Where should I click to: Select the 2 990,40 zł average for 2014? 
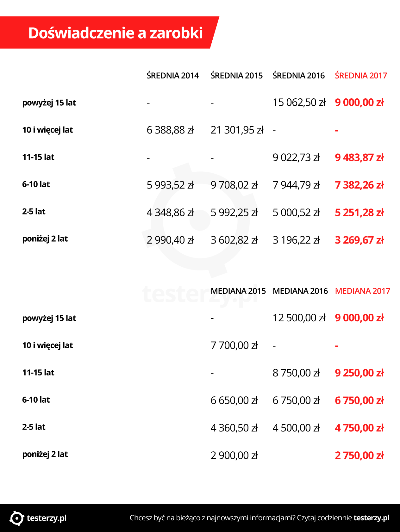click(171, 240)
